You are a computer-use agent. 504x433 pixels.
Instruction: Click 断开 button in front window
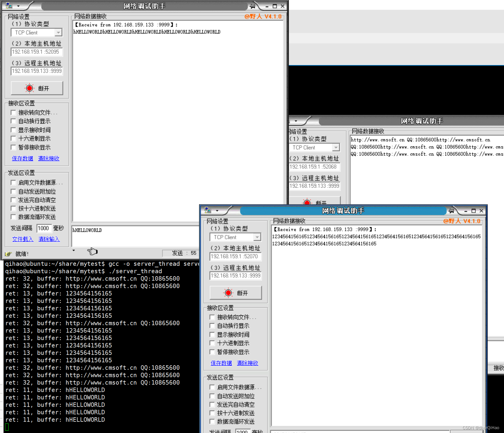pos(236,293)
